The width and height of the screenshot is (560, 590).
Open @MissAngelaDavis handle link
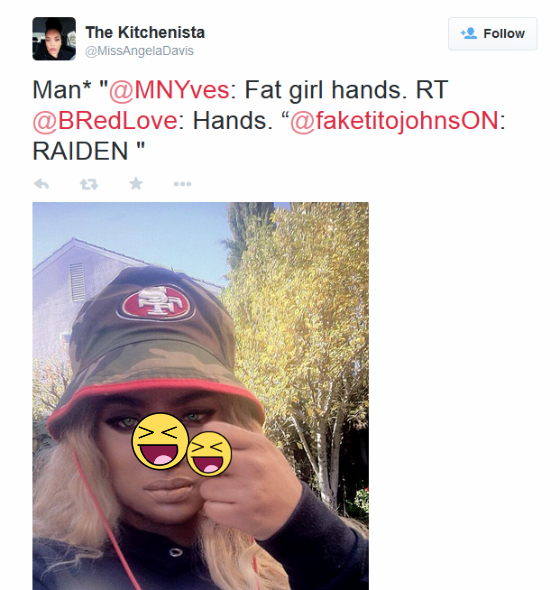point(139,51)
